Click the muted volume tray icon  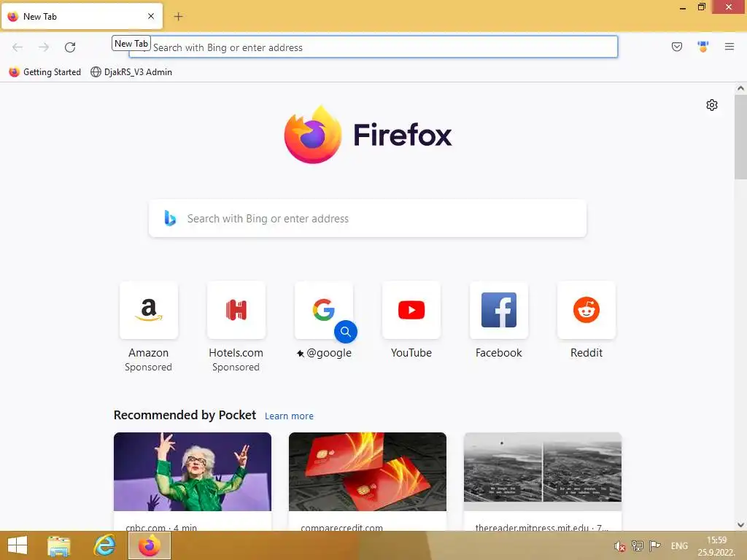click(x=619, y=546)
